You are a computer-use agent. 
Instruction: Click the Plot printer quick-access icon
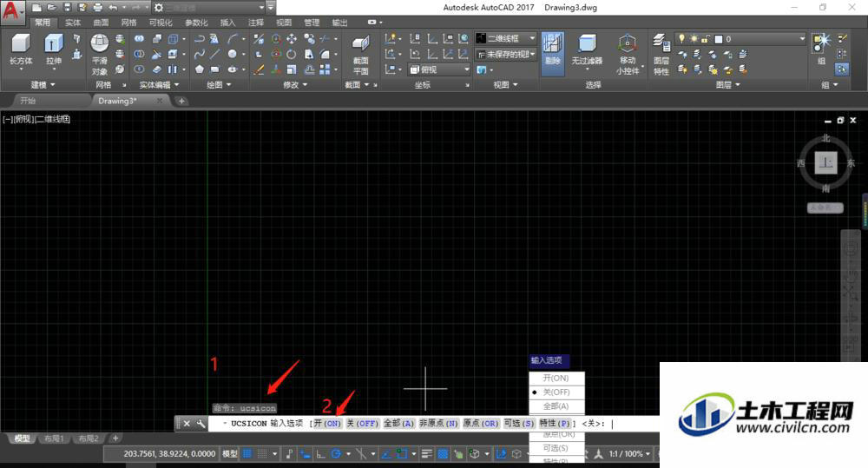point(98,8)
